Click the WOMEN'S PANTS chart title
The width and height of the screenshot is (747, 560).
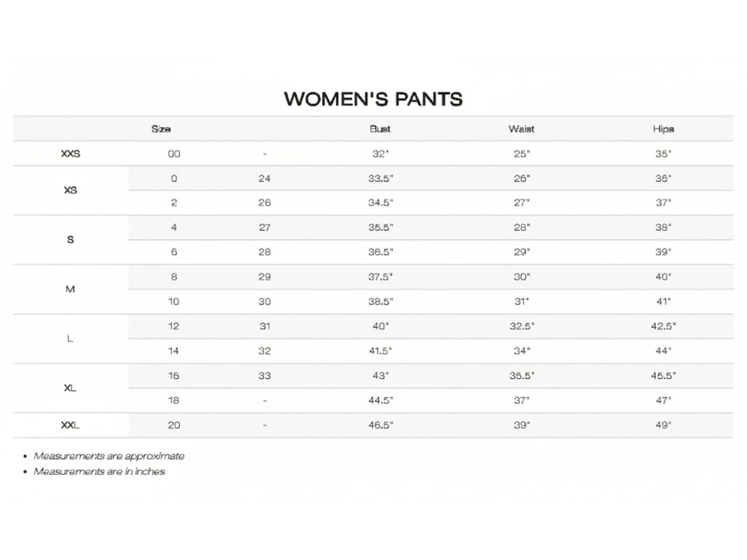pos(373,99)
